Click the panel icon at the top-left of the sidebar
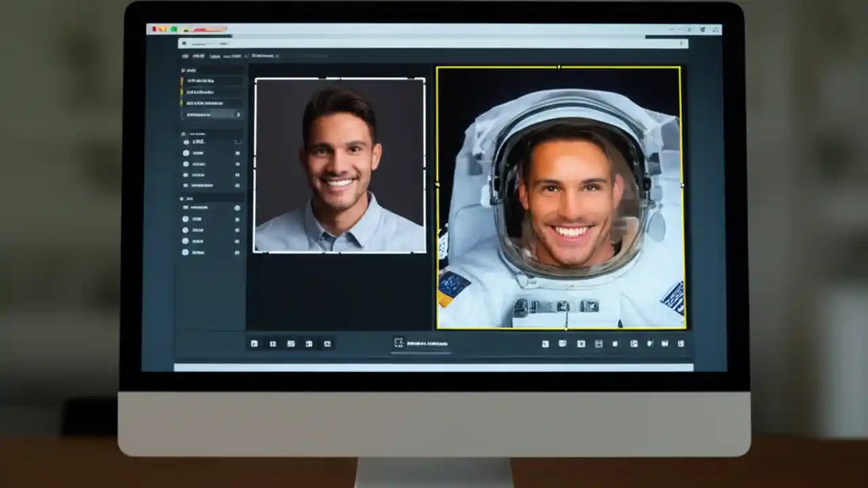 (184, 68)
